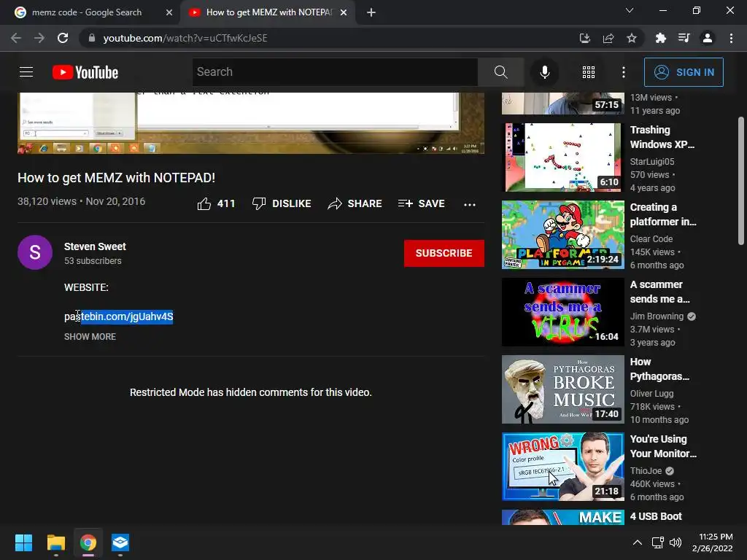Open network status tray icon
Viewport: 747px width, 560px height.
pos(658,542)
